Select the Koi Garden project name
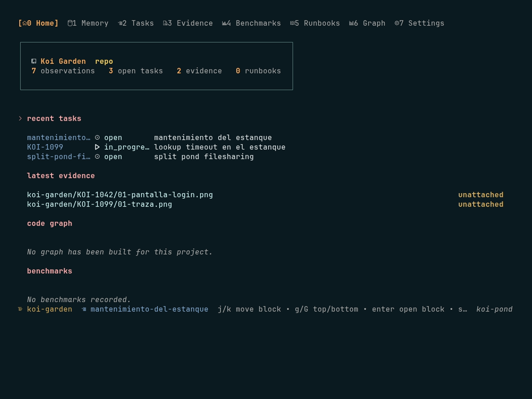Image resolution: width=532 pixels, height=399 pixels. coord(63,61)
